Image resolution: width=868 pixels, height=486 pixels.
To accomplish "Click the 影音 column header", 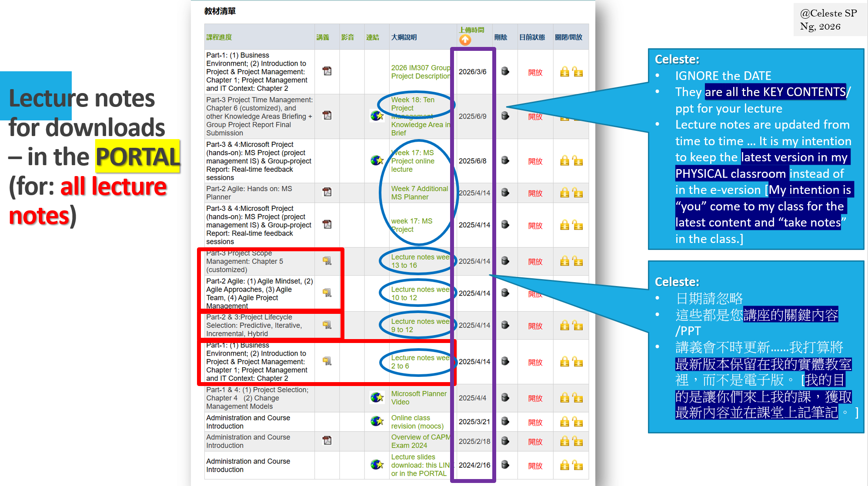I will [347, 37].
